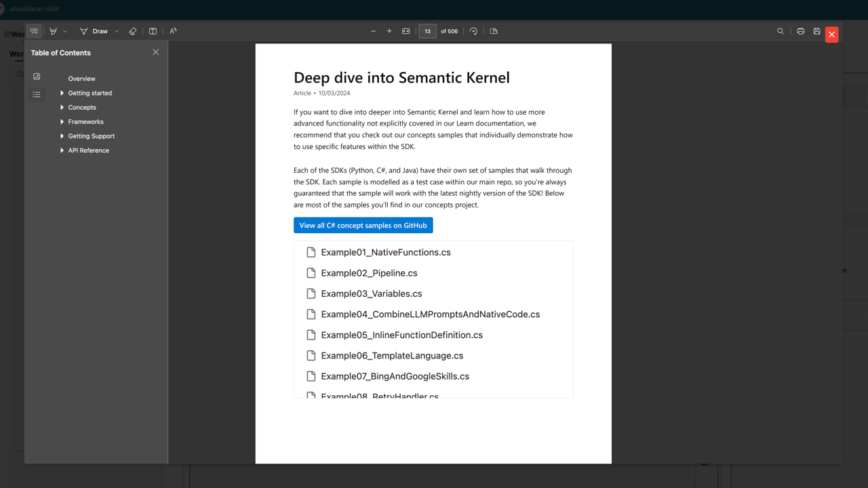
Task: Click the Rotate page icon
Action: 473,31
